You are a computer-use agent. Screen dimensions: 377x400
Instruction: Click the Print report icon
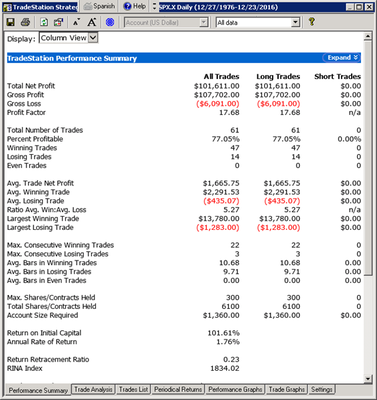pyautogui.click(x=26, y=22)
